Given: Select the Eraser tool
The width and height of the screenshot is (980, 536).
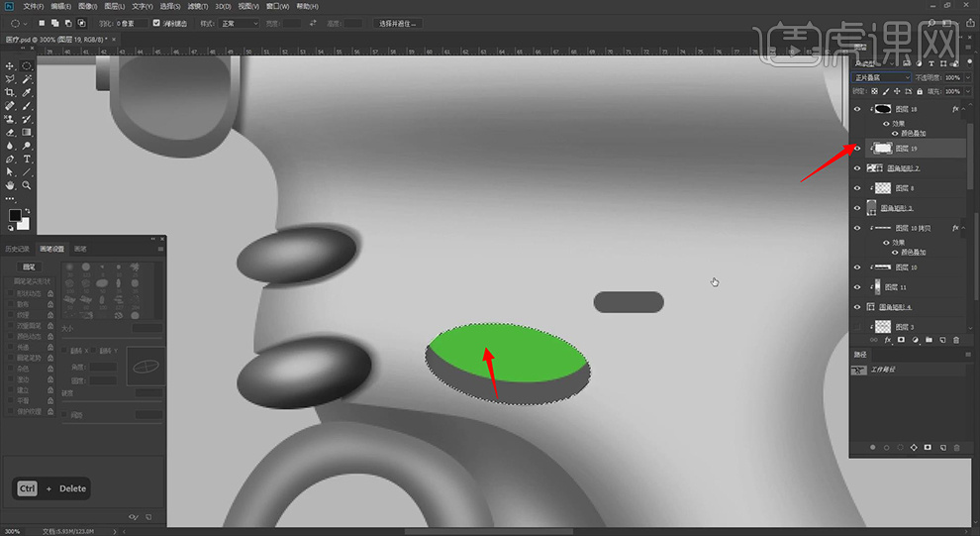Looking at the screenshot, I should (x=9, y=133).
